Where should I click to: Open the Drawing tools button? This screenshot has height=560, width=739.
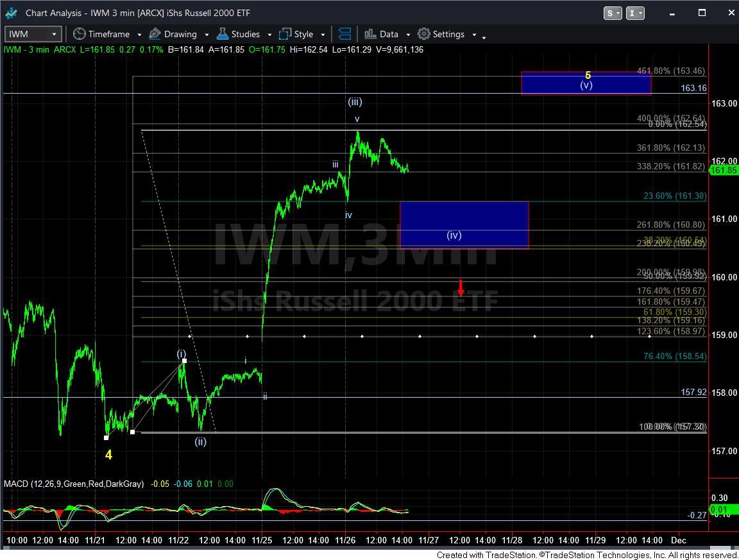173,34
